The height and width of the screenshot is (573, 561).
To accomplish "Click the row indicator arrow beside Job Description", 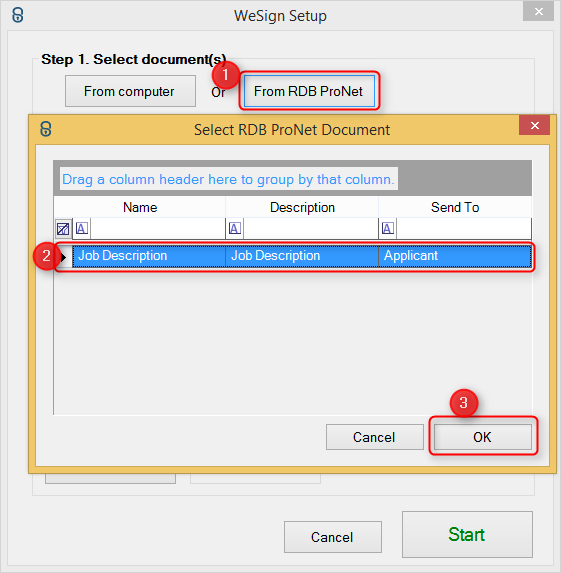I will (63, 257).
